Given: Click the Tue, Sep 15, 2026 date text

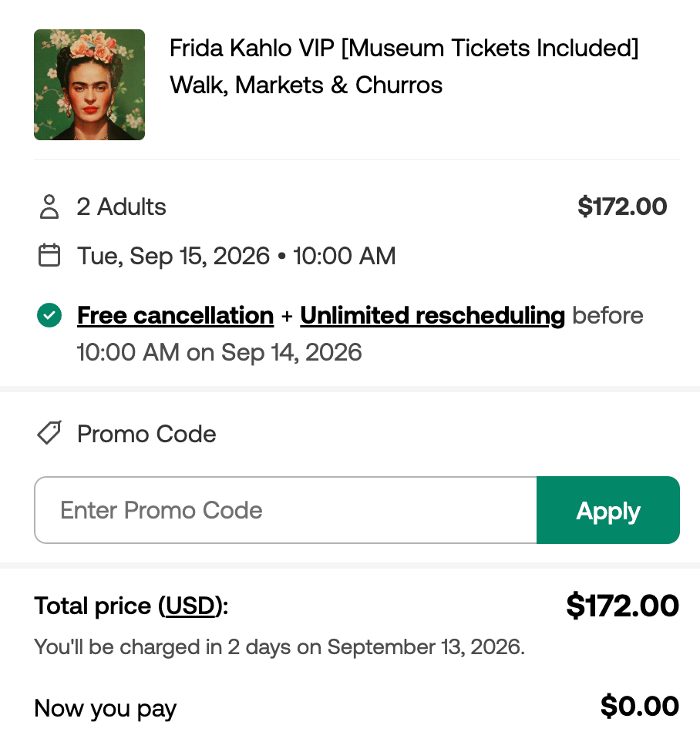Looking at the screenshot, I should point(173,256).
